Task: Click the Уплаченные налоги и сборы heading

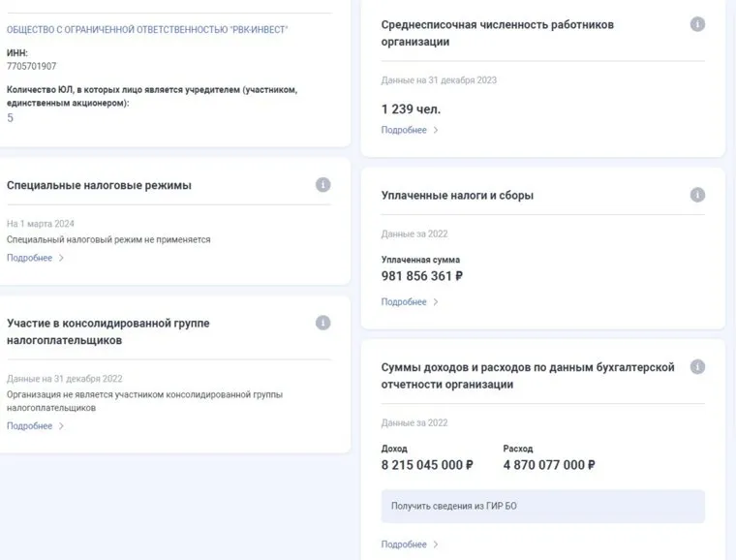Action: tap(457, 196)
